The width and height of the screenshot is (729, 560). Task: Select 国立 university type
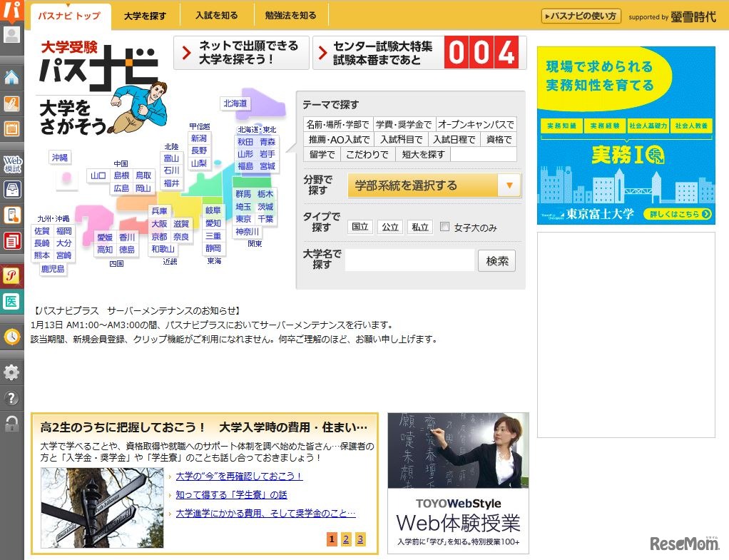click(x=360, y=227)
